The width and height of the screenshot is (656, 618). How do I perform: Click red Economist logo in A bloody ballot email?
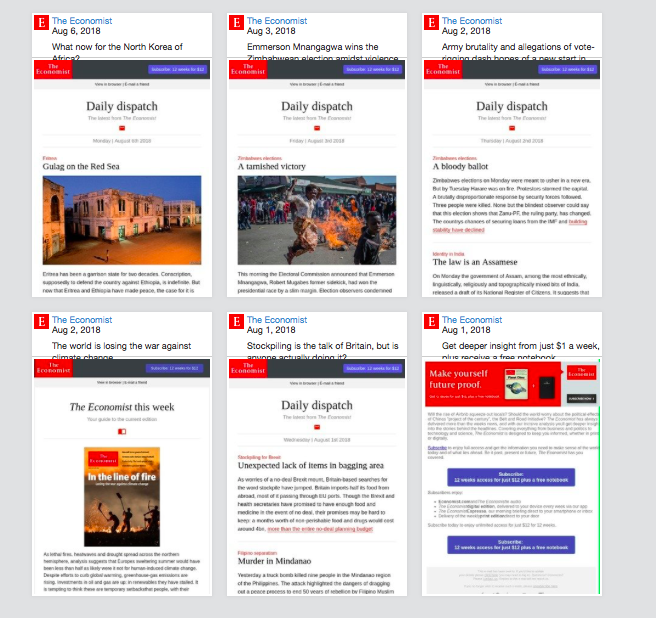[443, 69]
